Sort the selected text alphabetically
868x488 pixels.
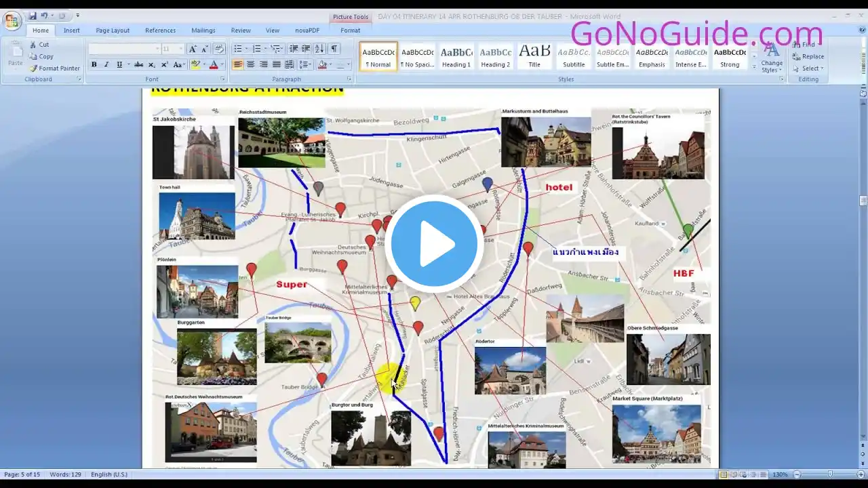click(321, 49)
